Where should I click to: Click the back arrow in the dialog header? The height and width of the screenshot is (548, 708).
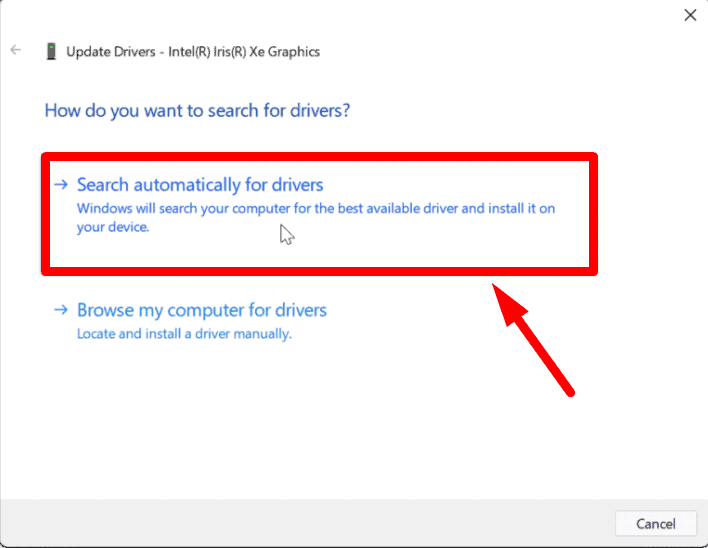[16, 50]
